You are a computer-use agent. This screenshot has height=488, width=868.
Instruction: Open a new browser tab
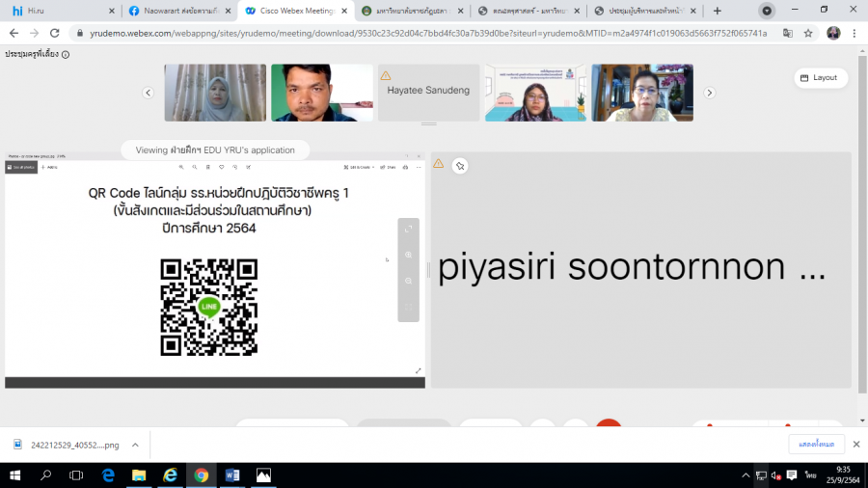[717, 11]
